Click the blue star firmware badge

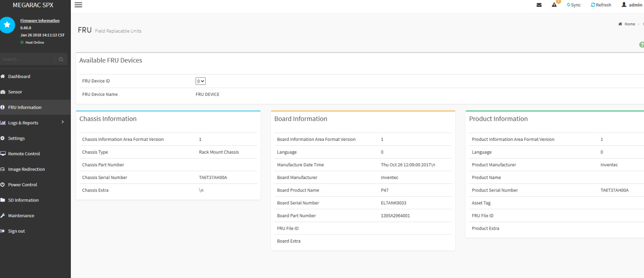(7, 25)
